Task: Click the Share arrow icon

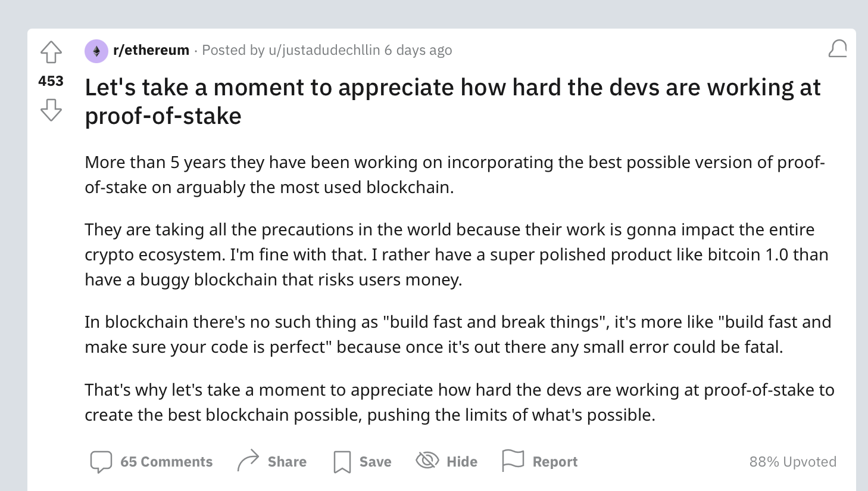Action: [x=248, y=461]
